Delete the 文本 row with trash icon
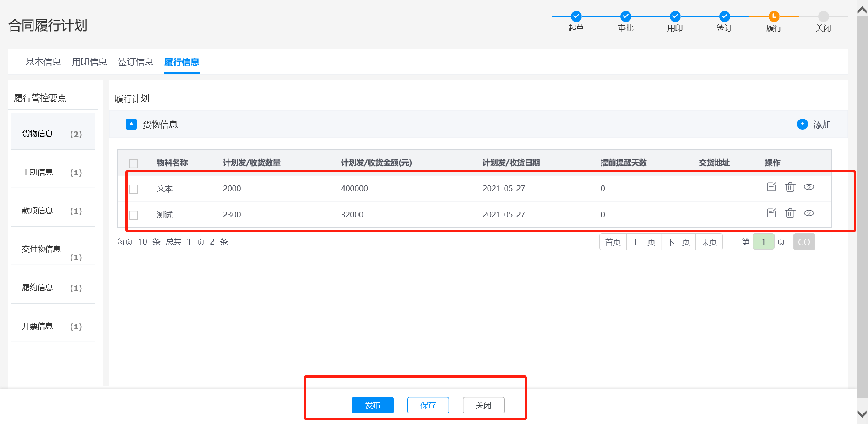Viewport: 868px width, 424px height. click(790, 187)
